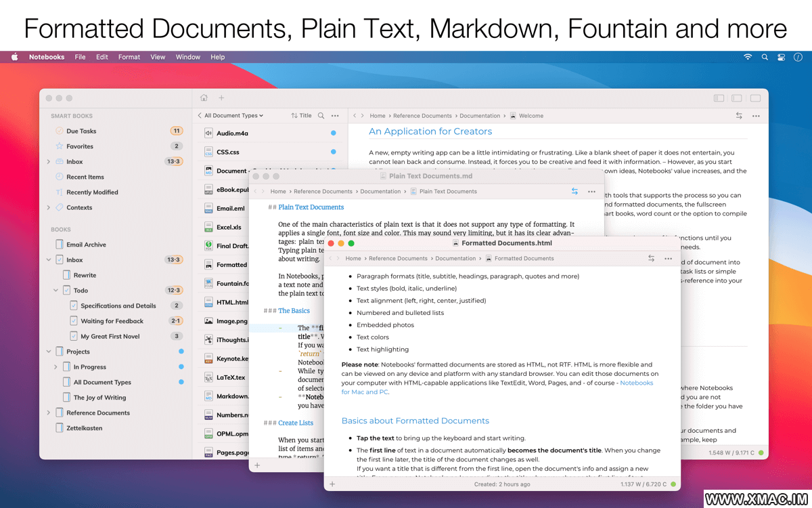Image resolution: width=812 pixels, height=508 pixels.
Task: Open the Apple menu
Action: click(15, 57)
